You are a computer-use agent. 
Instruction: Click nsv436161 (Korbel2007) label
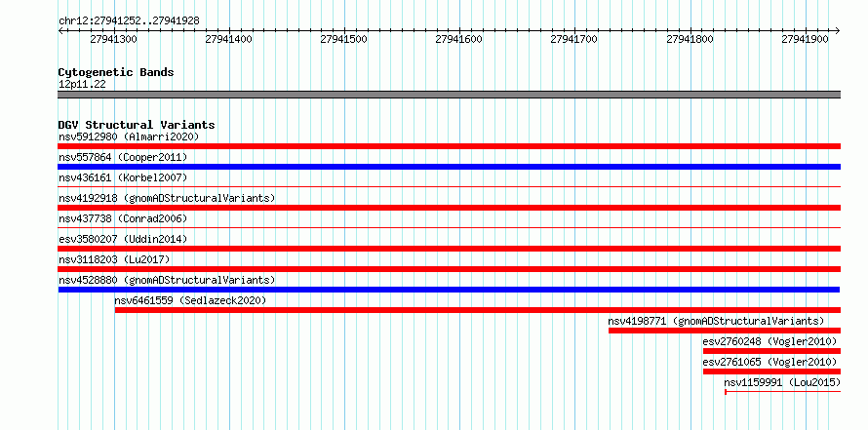123,177
